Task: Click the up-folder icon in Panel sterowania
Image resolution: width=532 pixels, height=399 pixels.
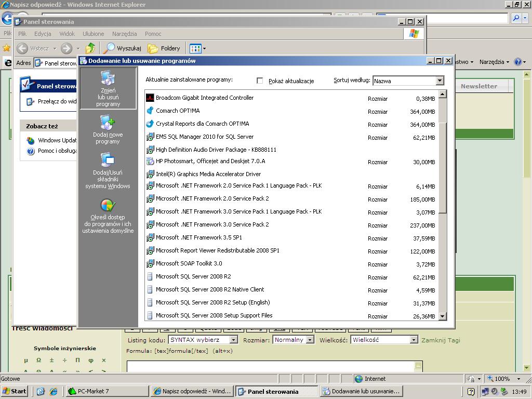Action: [90, 48]
